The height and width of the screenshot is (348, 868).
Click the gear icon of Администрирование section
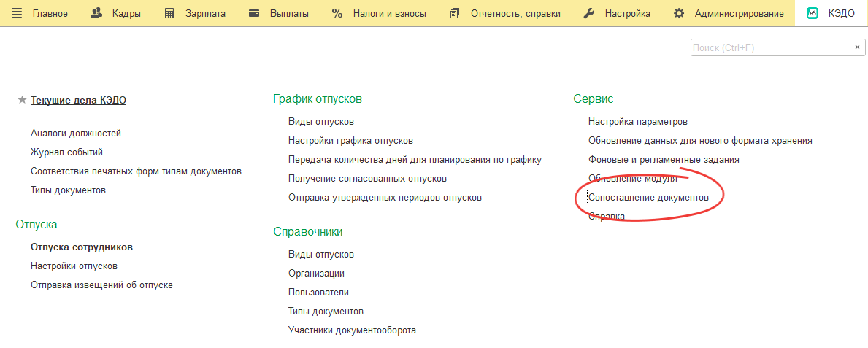click(x=679, y=13)
